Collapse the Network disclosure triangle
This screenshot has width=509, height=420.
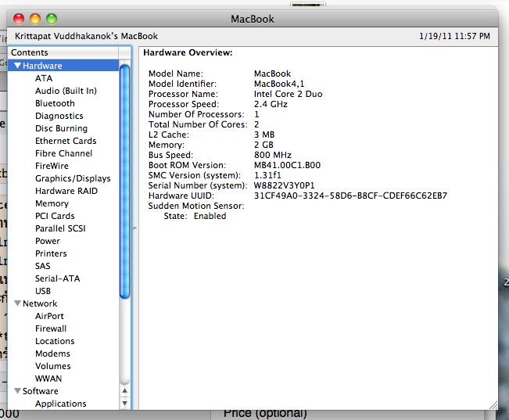coord(17,303)
